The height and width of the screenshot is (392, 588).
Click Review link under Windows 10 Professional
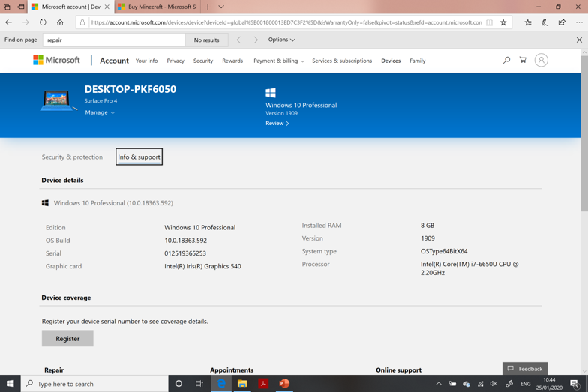point(277,123)
